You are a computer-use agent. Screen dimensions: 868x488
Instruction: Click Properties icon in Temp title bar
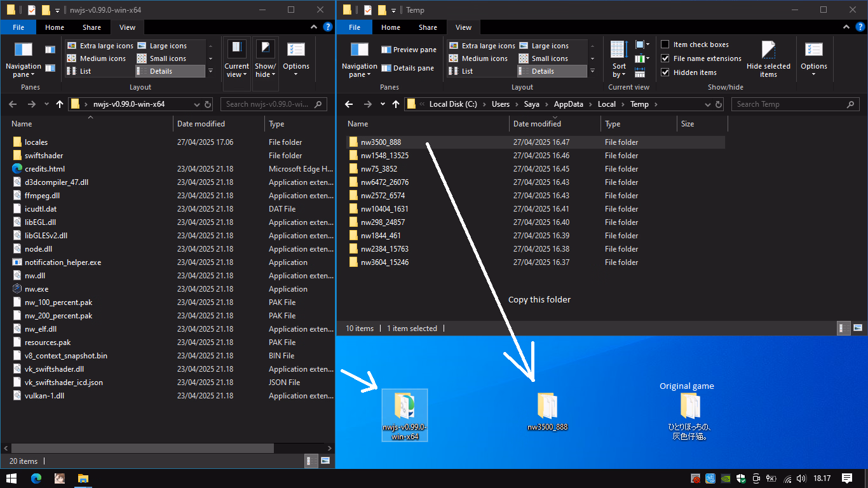click(368, 10)
